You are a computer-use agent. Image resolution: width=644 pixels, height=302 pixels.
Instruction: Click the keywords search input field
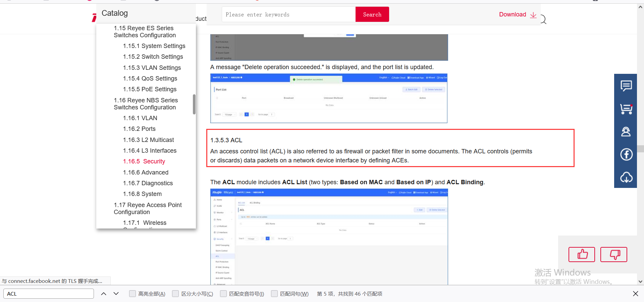point(288,14)
